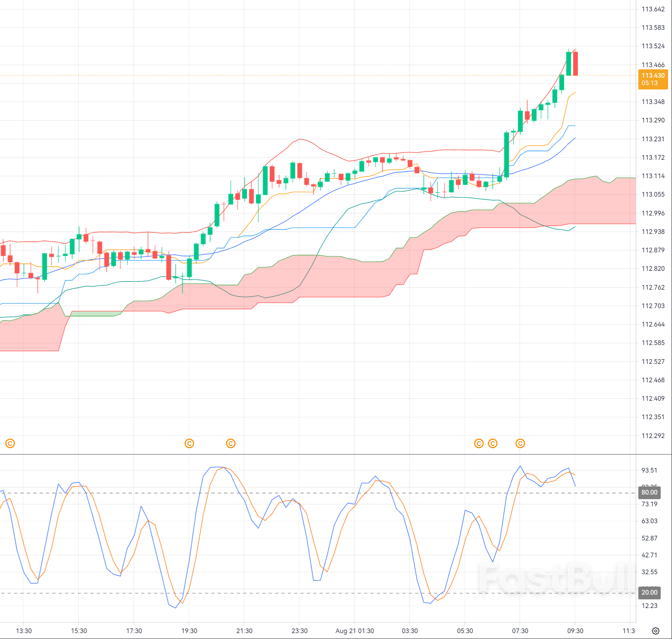Click the 112.938 price axis label
Screen dimensions: 672x639
pyautogui.click(x=653, y=232)
